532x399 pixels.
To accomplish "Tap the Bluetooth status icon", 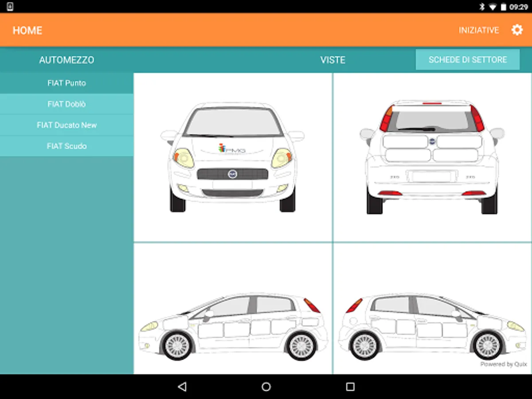I will (x=482, y=7).
